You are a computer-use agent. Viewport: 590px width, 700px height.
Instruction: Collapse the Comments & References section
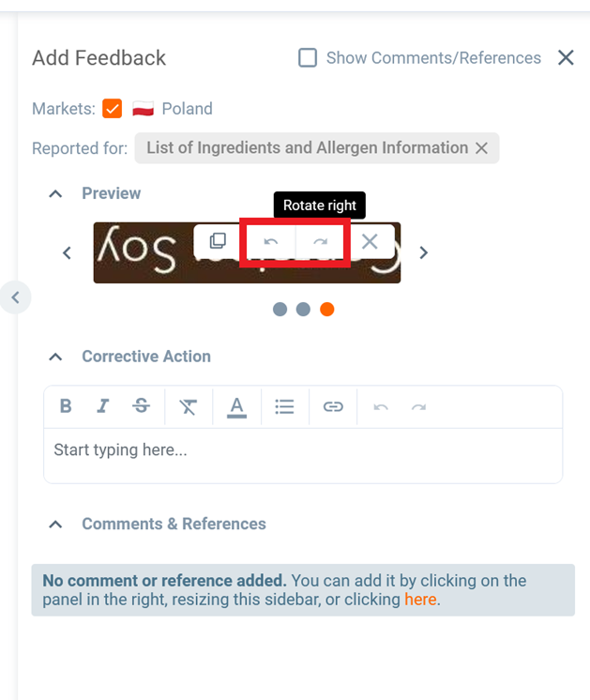[x=55, y=524]
